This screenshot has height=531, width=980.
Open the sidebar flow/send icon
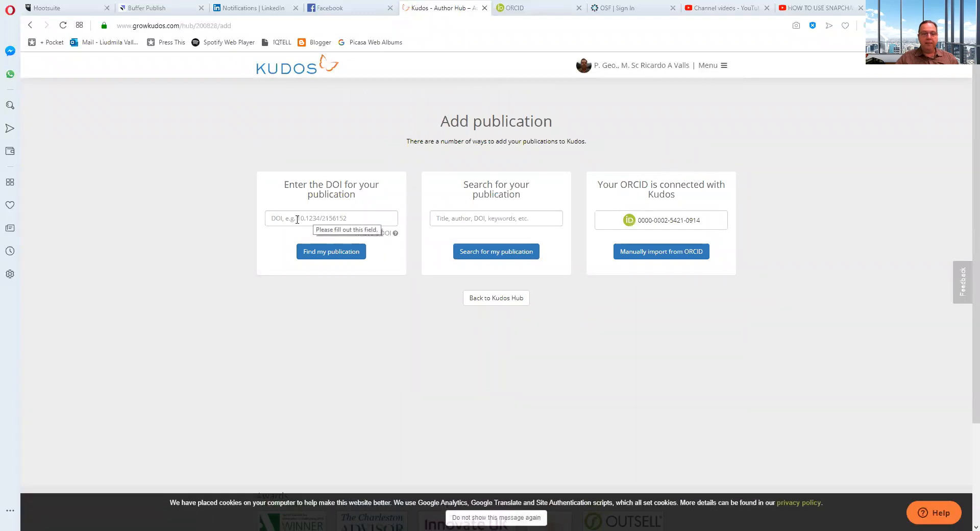10,128
